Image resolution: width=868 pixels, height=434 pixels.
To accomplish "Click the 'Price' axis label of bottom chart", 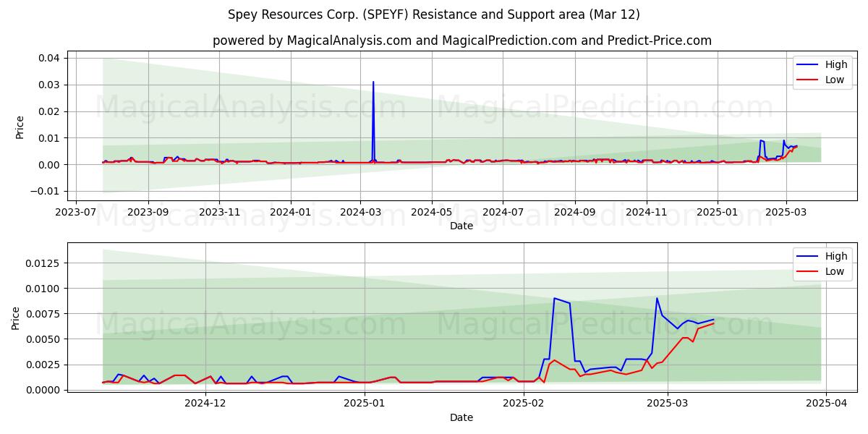I will coord(16,318).
